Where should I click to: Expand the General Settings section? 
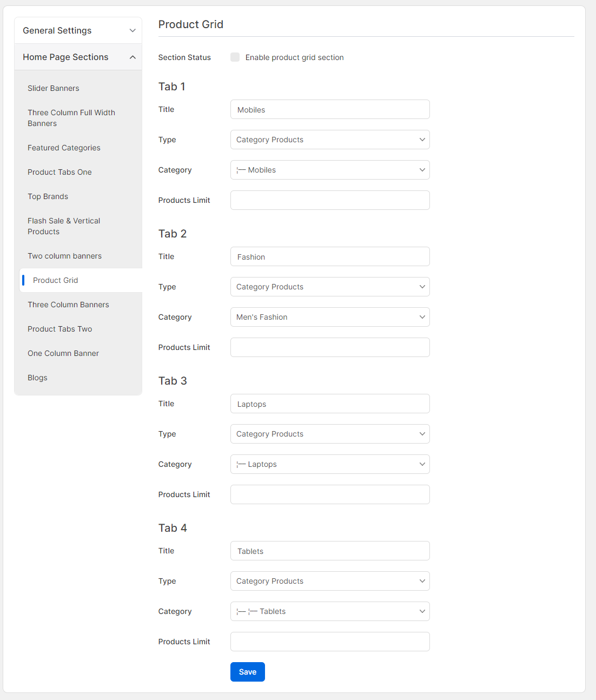click(78, 30)
